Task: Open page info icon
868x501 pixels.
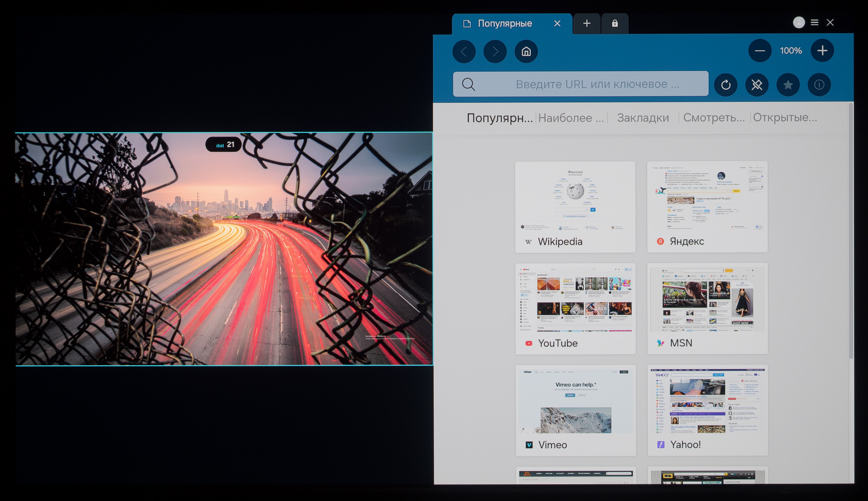Action: click(819, 85)
